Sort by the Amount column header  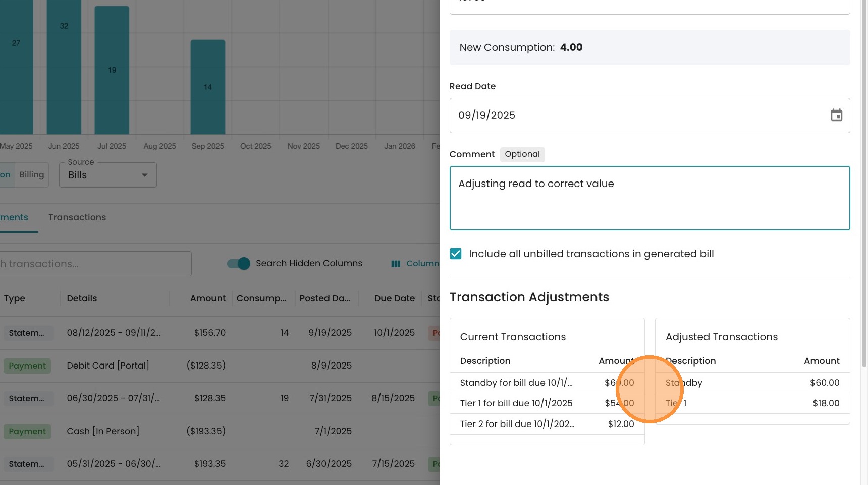(x=207, y=298)
